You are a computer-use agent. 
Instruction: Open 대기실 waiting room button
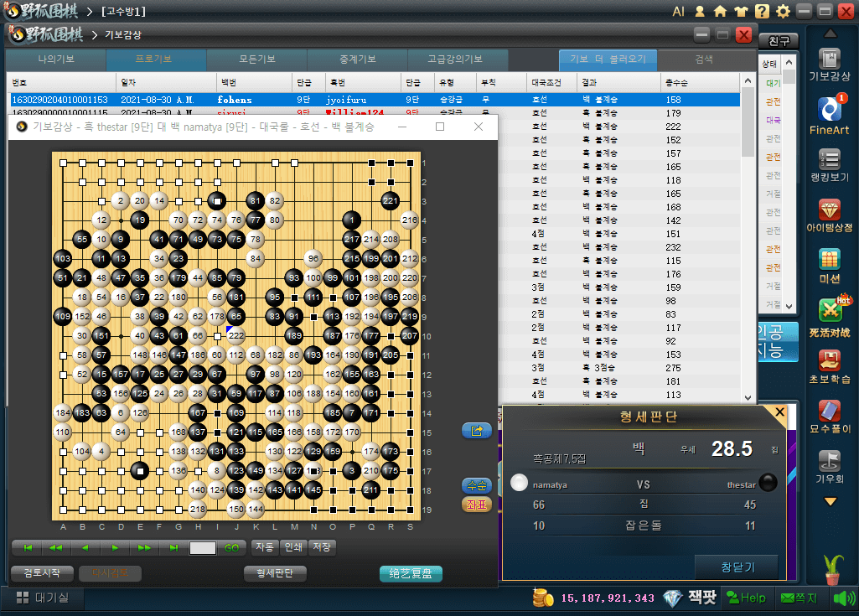click(42, 598)
